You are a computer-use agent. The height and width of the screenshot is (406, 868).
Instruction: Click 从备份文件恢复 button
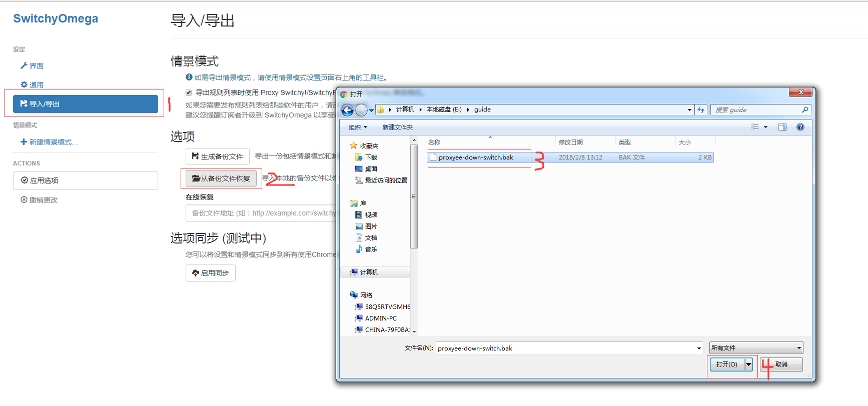click(221, 178)
